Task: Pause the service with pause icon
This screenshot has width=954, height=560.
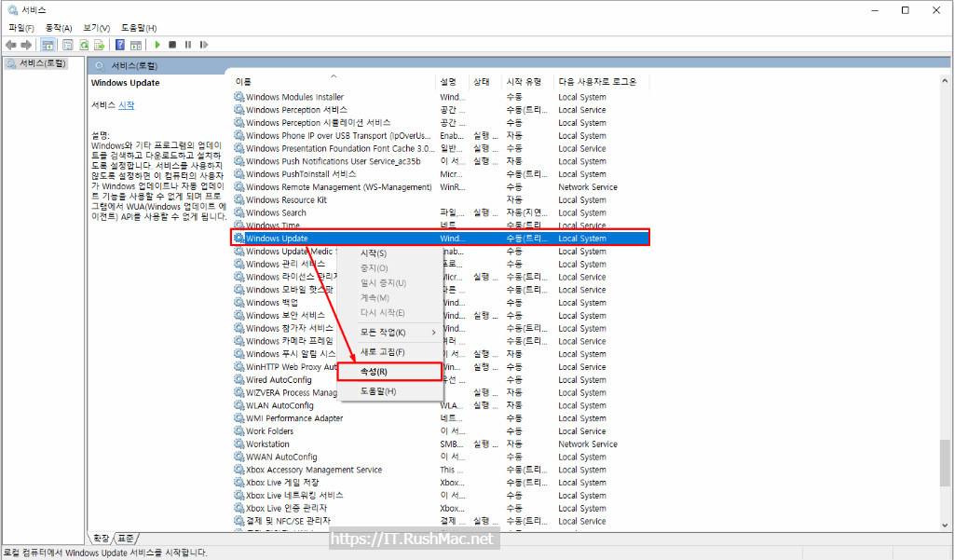Action: click(x=188, y=45)
